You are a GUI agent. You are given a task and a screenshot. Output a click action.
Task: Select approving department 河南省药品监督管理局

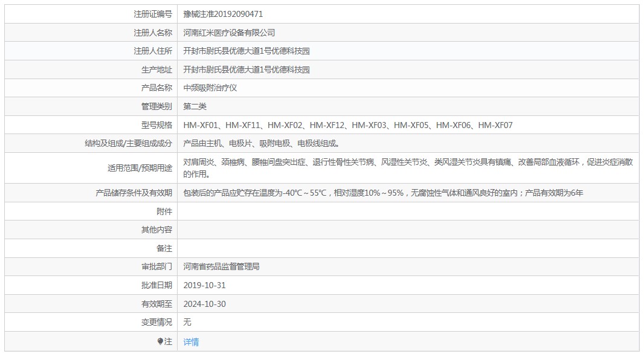(221, 266)
